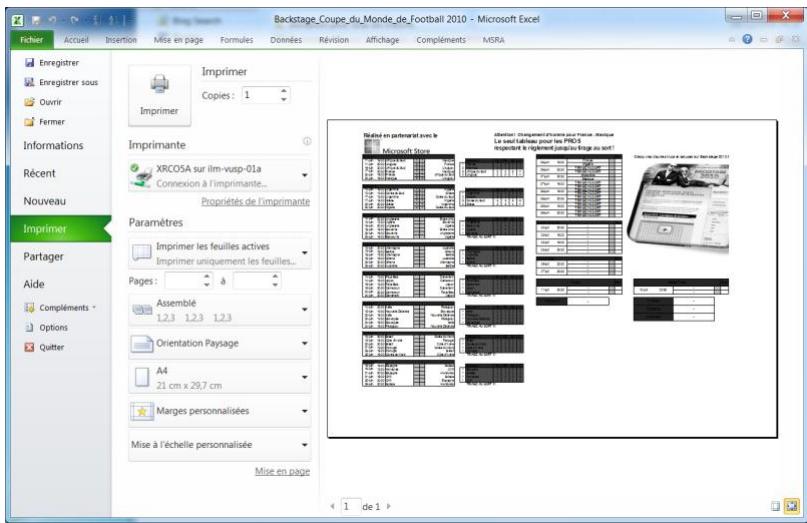Select Imprimer in the backstage menu
The height and width of the screenshot is (523, 807).
[x=61, y=229]
